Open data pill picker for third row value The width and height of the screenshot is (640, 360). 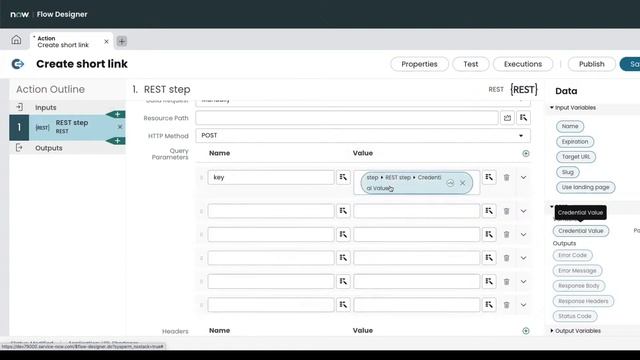pos(489,234)
